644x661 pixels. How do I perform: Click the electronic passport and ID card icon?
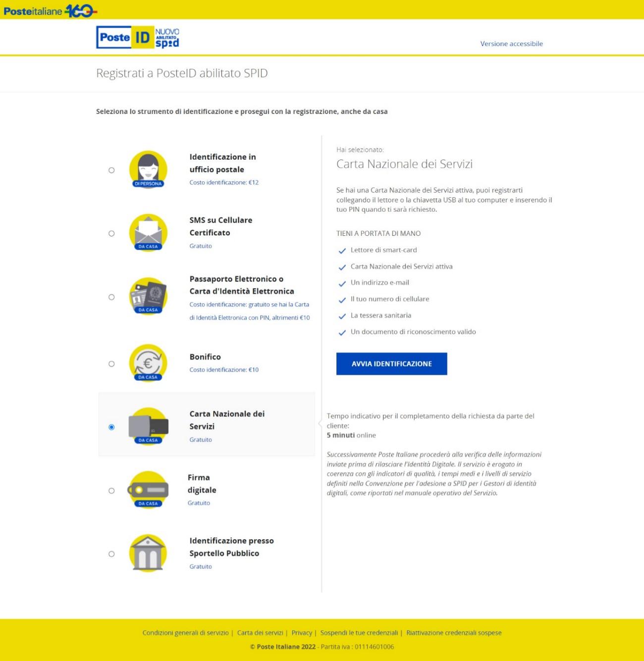click(148, 296)
